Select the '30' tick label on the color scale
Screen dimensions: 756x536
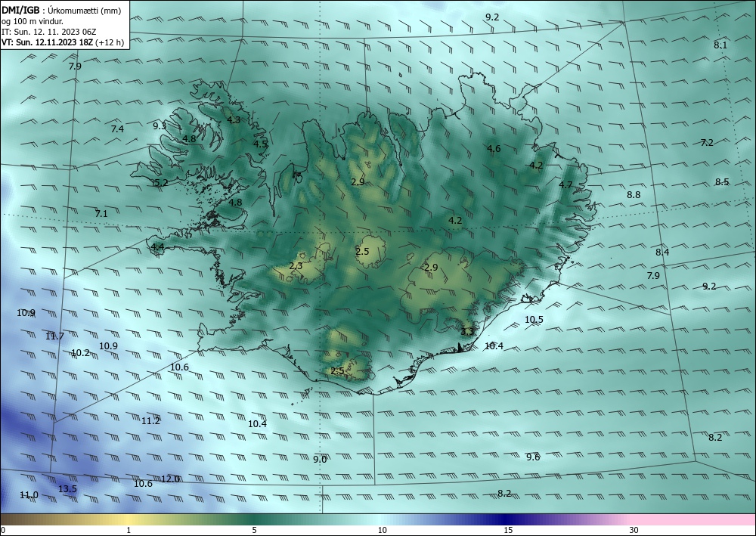pyautogui.click(x=634, y=530)
